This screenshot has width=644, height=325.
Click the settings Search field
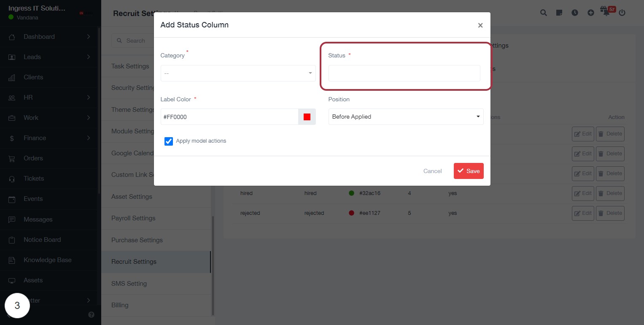133,41
